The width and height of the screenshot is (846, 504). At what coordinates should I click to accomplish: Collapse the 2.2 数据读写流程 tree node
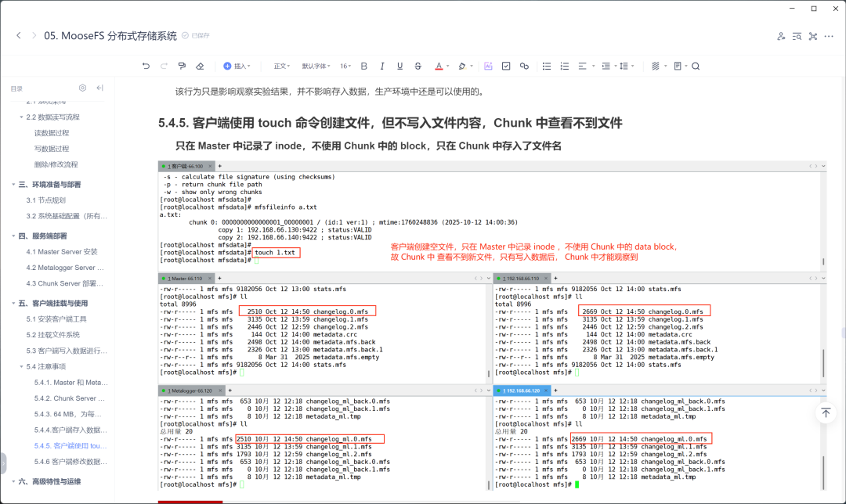click(21, 117)
